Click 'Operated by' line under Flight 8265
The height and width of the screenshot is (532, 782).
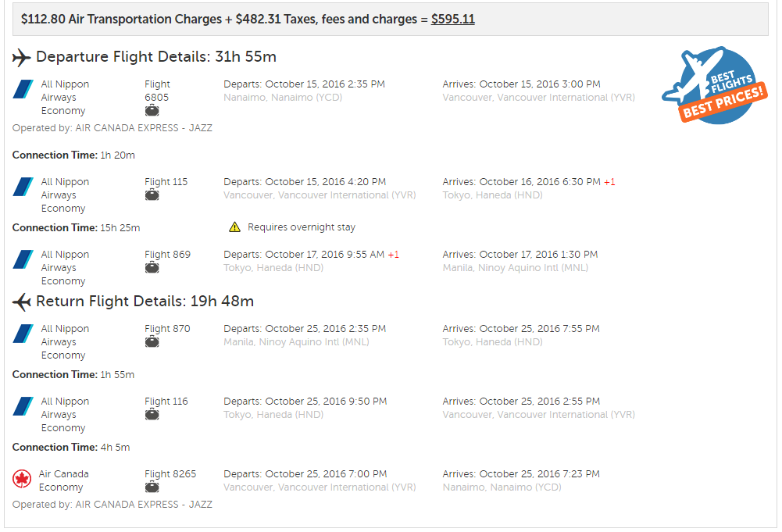112,505
